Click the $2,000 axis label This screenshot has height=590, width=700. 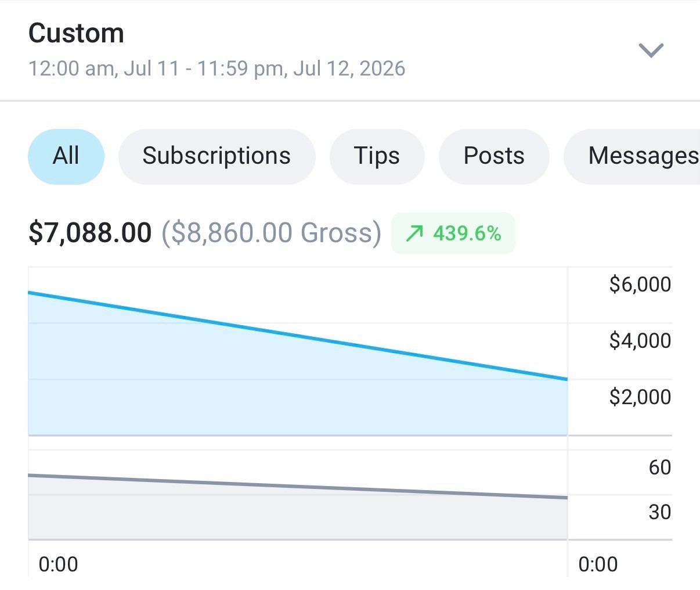(640, 397)
